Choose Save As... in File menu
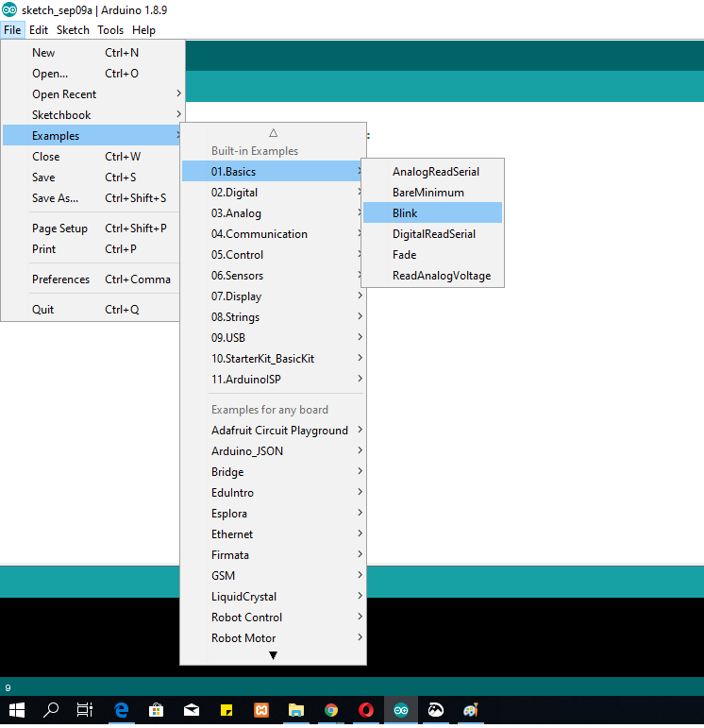 click(x=91, y=197)
